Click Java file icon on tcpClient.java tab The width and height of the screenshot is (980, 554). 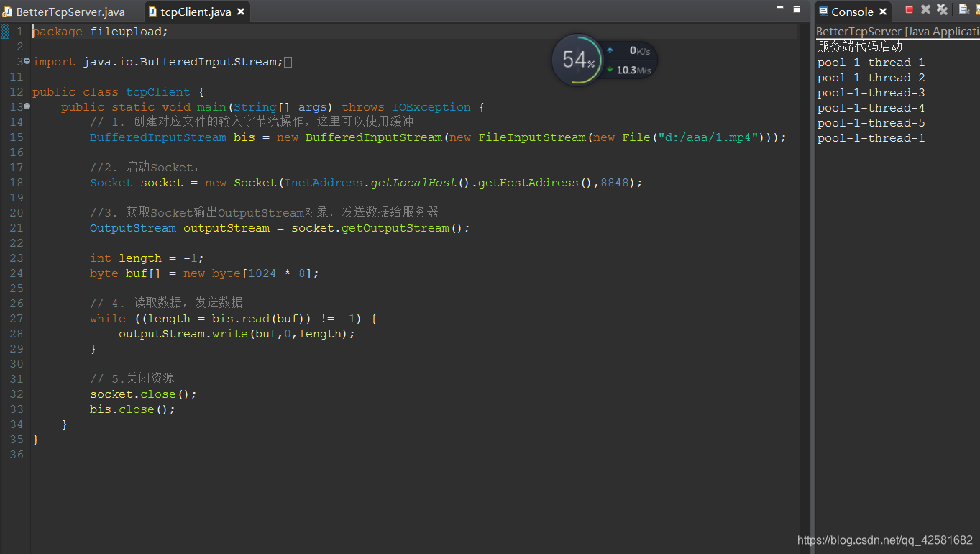pyautogui.click(x=152, y=12)
